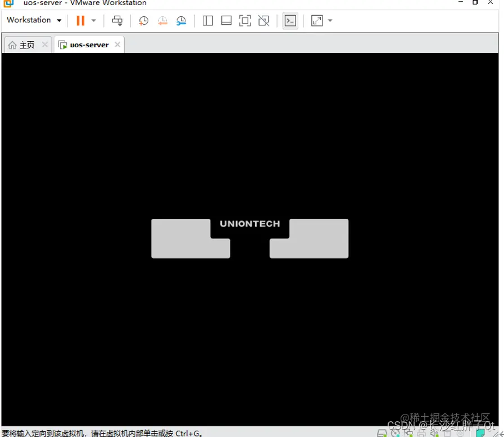Take a snapshot of this virtual machine

click(143, 21)
